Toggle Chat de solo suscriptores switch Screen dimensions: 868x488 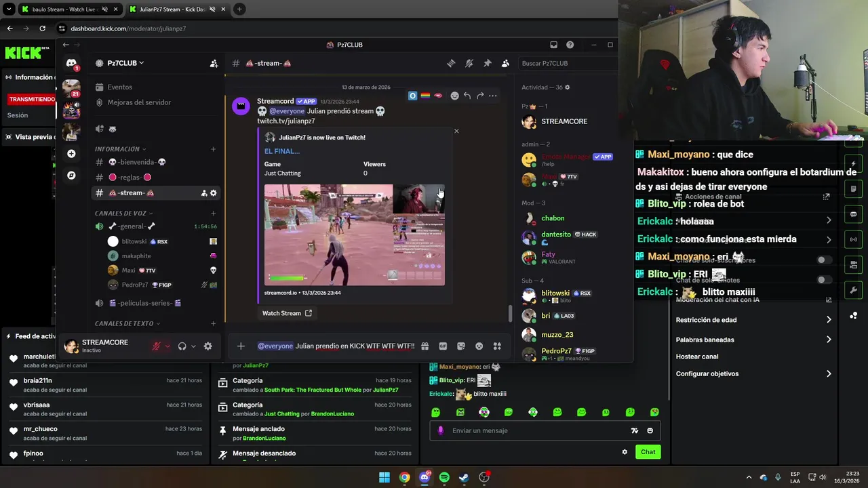[824, 260]
